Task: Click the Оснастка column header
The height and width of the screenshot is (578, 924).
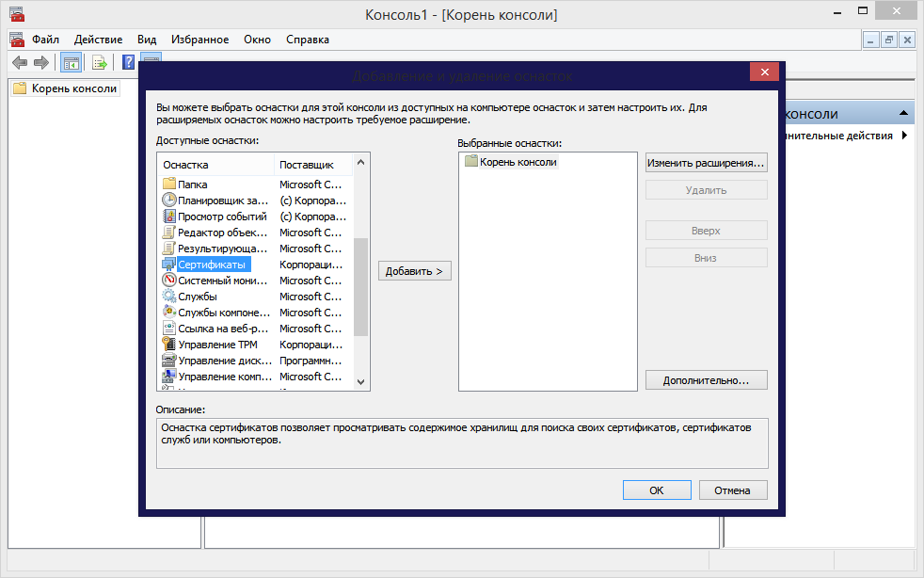Action: coord(216,165)
